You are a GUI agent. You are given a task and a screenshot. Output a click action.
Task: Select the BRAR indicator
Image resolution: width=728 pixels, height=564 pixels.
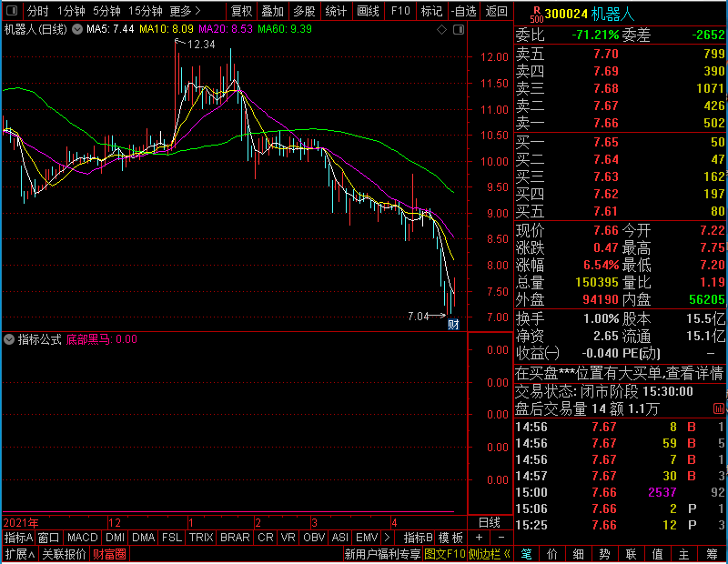(235, 538)
